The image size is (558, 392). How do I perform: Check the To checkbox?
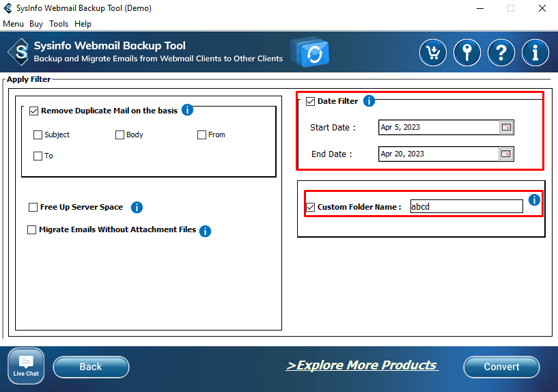[38, 156]
